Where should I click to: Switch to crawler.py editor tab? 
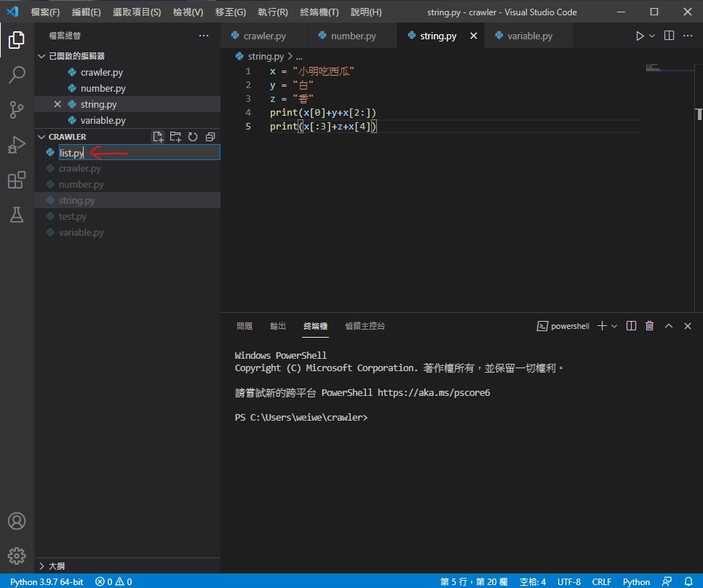263,36
